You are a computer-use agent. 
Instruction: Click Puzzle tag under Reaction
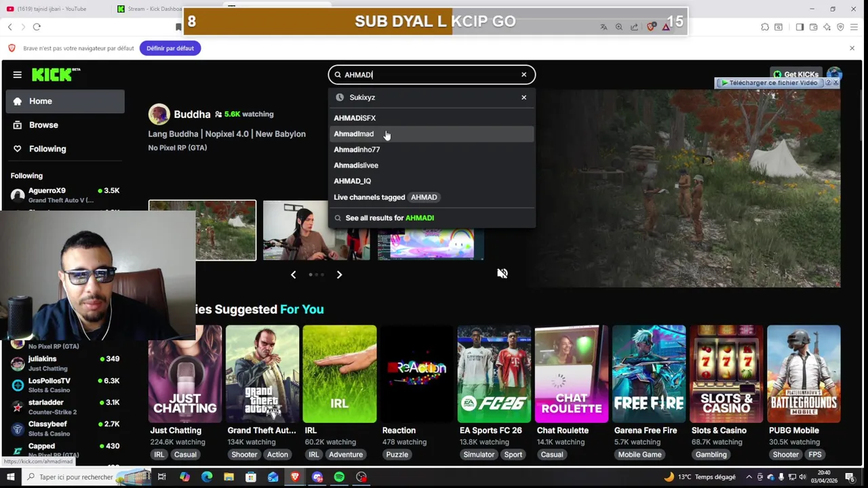coord(397,455)
